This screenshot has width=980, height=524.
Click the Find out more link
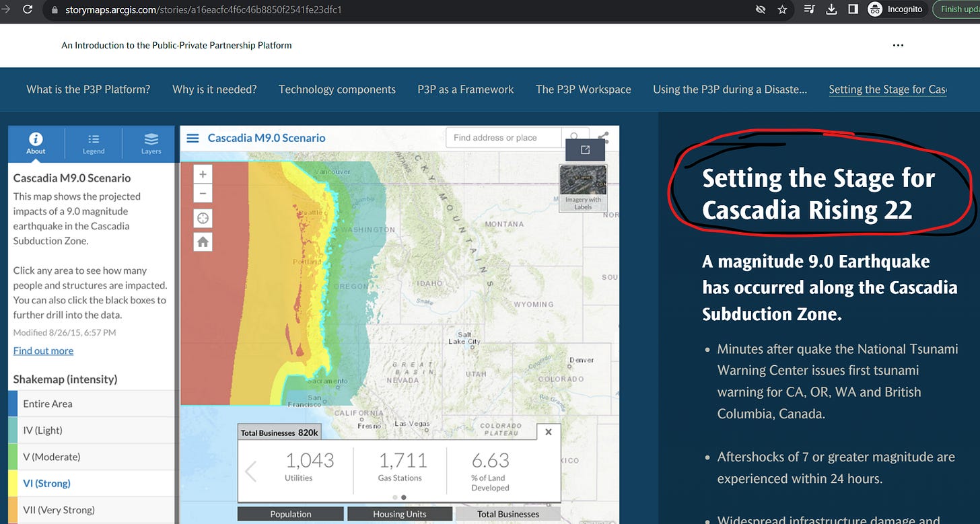(43, 350)
